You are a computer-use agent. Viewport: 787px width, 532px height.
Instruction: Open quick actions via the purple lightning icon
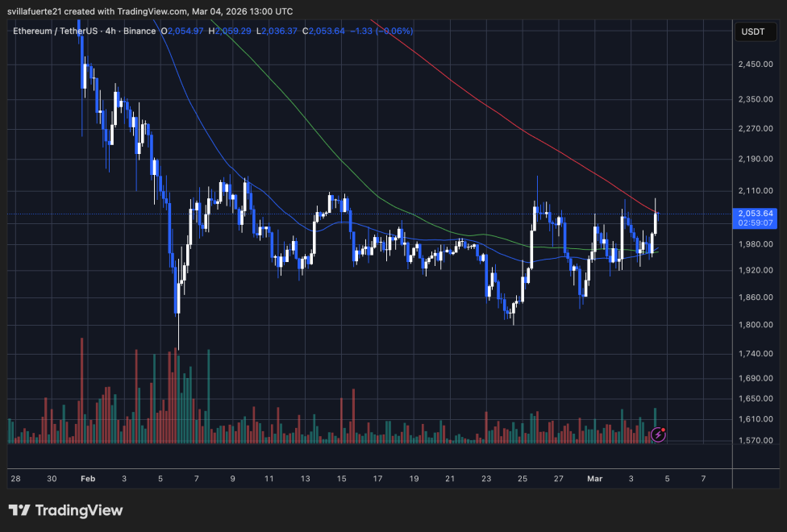(658, 434)
